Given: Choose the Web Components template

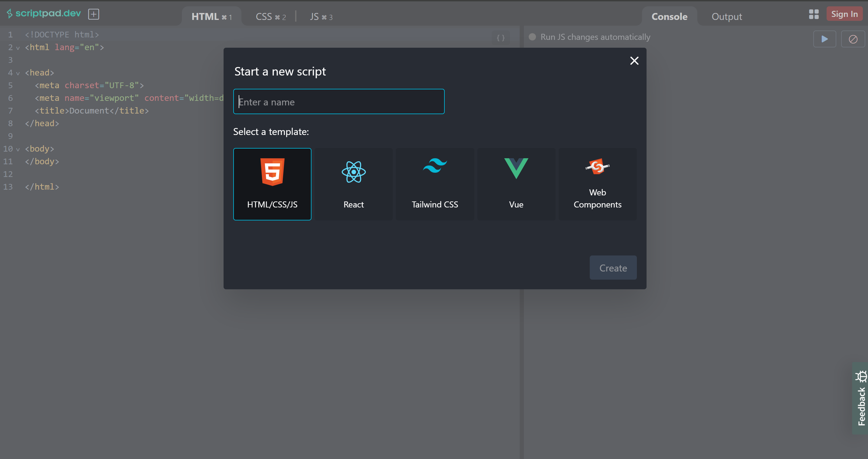Looking at the screenshot, I should tap(597, 184).
